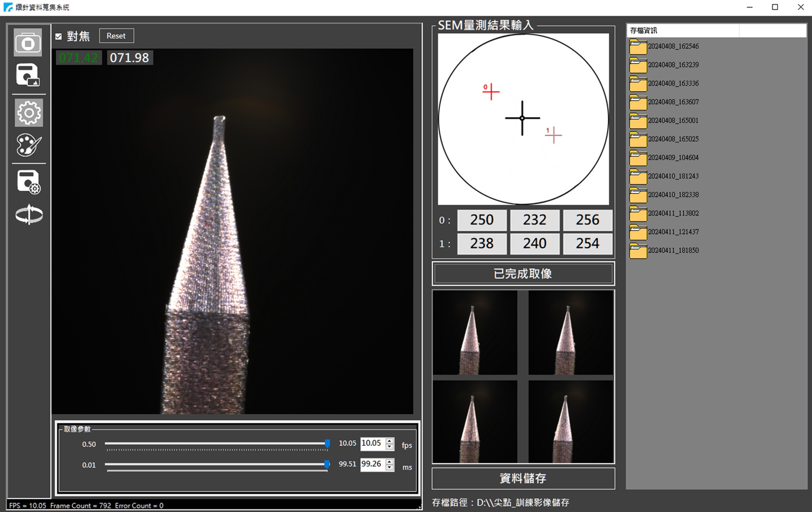Click the 99.26 ms input field
The height and width of the screenshot is (512, 812).
click(372, 464)
